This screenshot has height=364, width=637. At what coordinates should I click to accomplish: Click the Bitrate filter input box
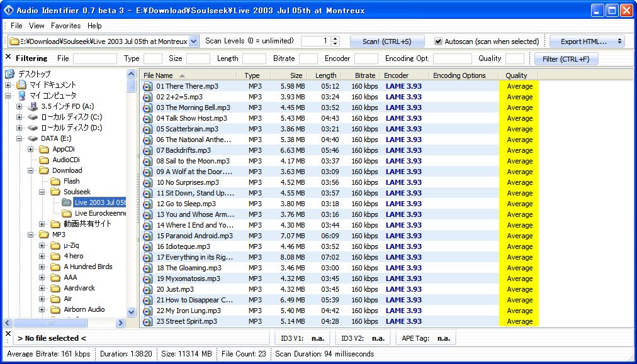308,59
